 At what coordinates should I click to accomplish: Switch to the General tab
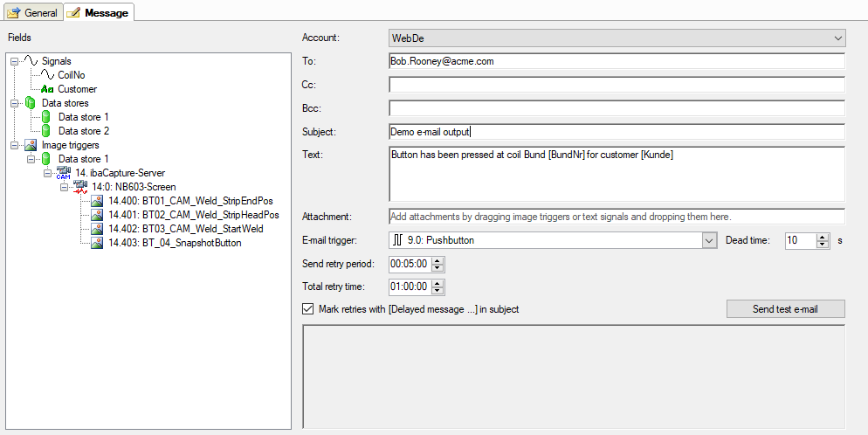33,12
